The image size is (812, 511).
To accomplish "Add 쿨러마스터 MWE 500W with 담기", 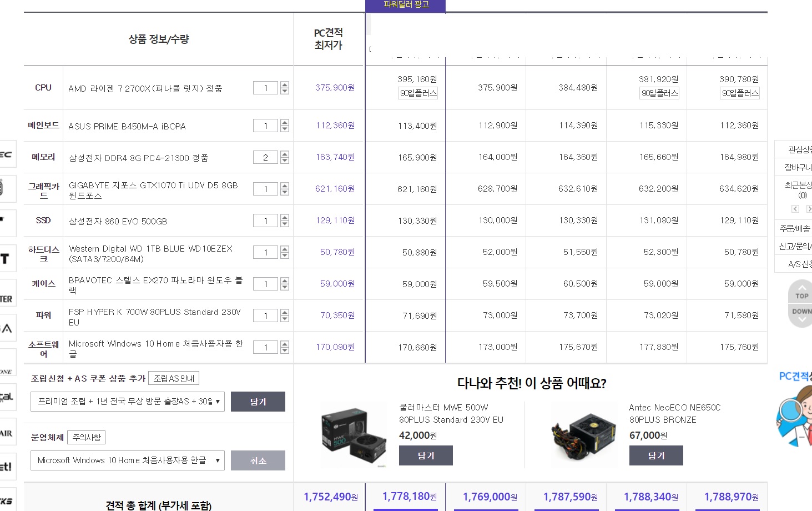I will tap(426, 455).
